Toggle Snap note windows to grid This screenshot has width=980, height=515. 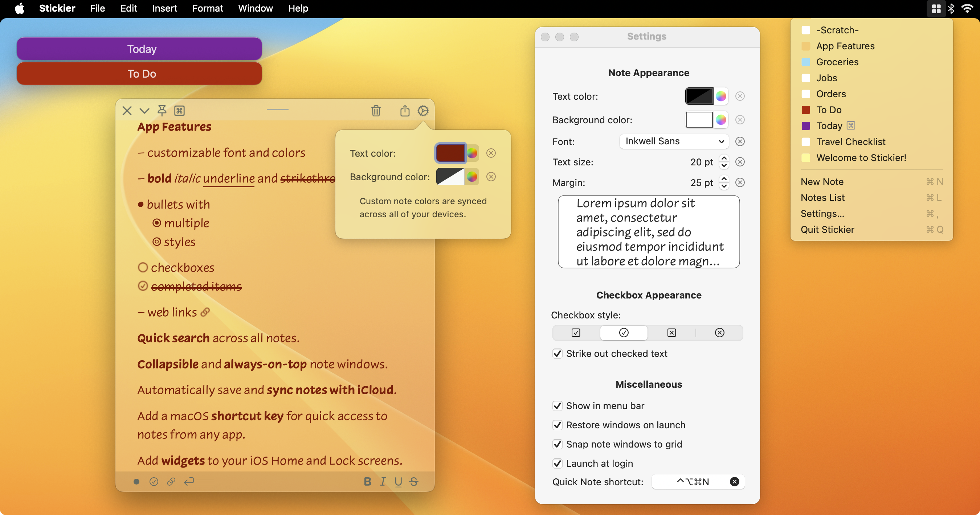pos(558,444)
